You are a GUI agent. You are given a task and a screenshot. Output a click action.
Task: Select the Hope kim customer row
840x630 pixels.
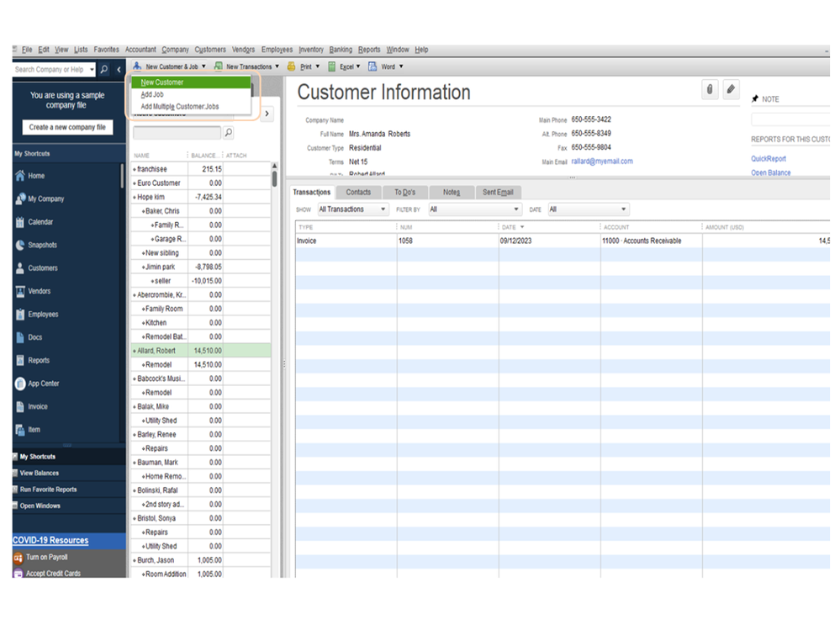[201, 197]
